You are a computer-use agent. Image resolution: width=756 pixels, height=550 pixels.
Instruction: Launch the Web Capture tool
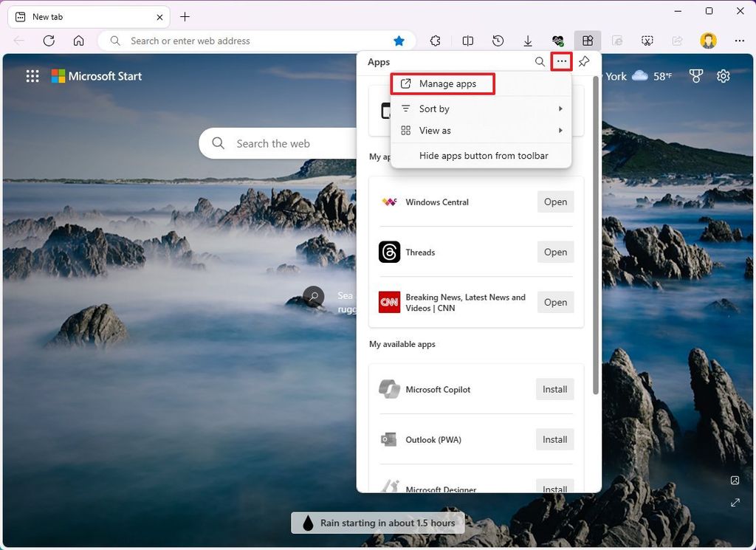click(647, 41)
